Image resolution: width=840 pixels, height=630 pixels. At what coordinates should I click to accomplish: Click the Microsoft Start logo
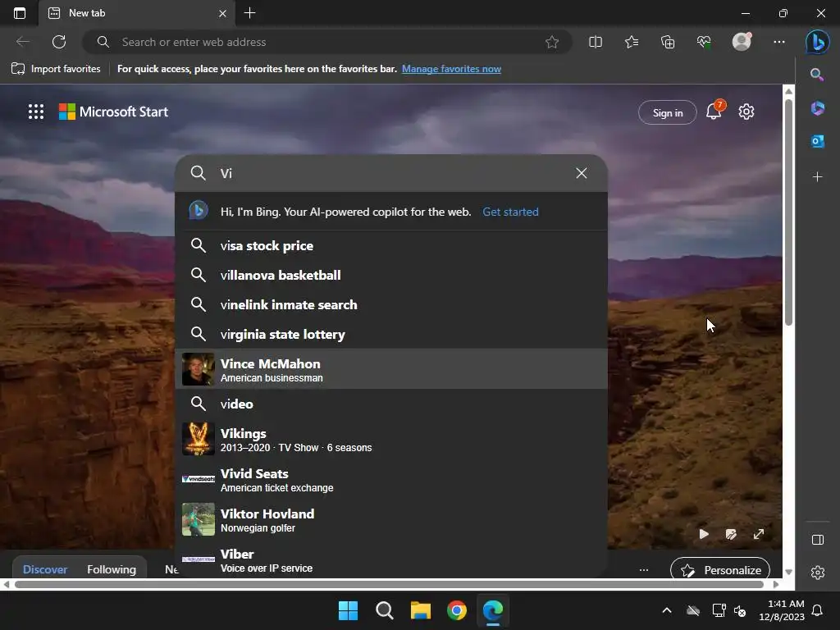[113, 112]
